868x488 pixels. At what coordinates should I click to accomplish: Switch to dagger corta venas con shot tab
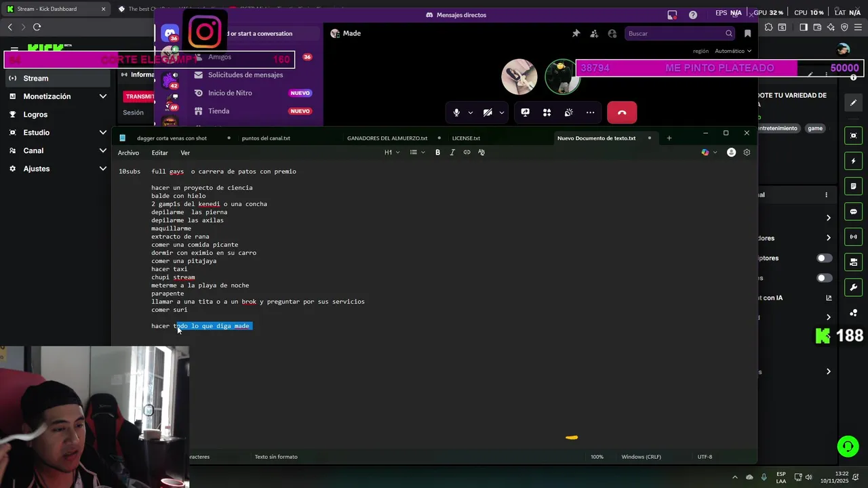point(172,138)
